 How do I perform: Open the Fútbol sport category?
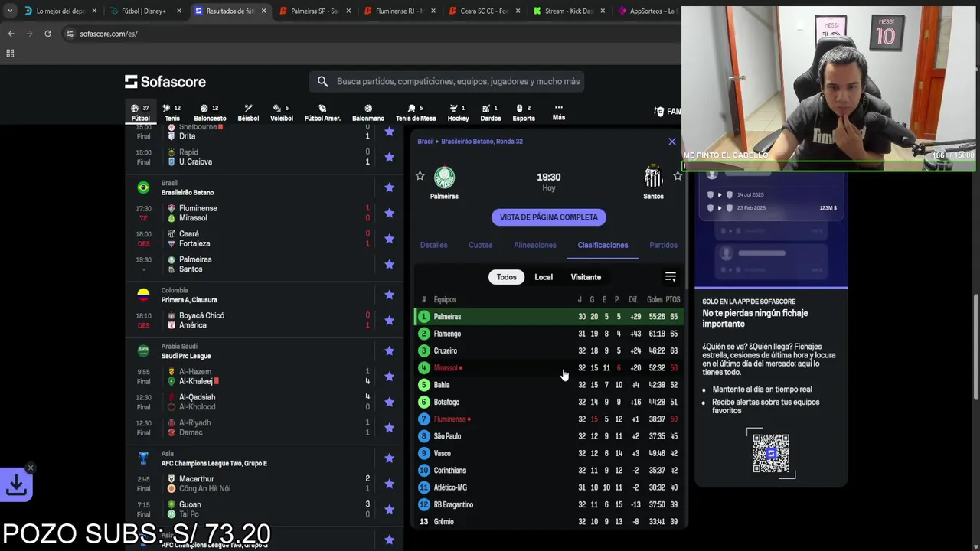click(x=140, y=112)
